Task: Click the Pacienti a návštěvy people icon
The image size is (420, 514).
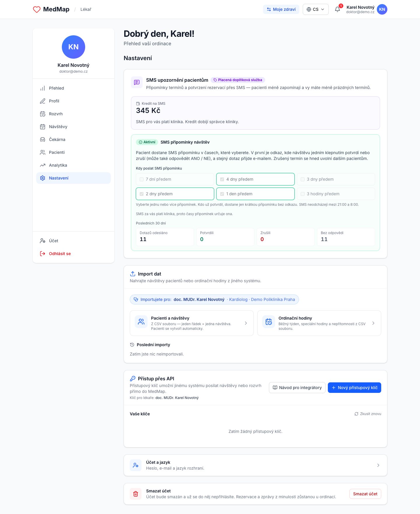Action: click(x=141, y=322)
